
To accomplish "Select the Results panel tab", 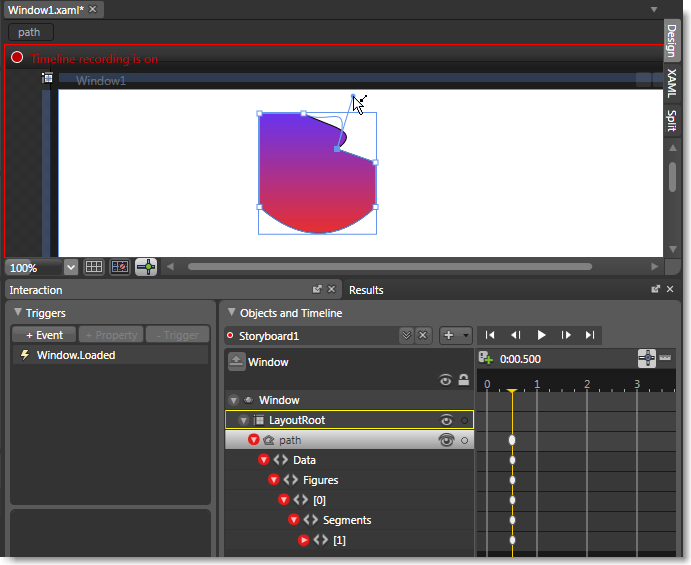I will (366, 290).
